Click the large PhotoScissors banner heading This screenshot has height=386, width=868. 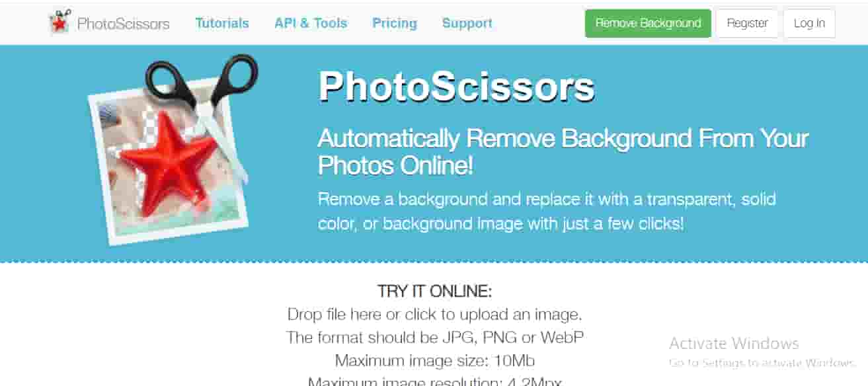coord(456,87)
